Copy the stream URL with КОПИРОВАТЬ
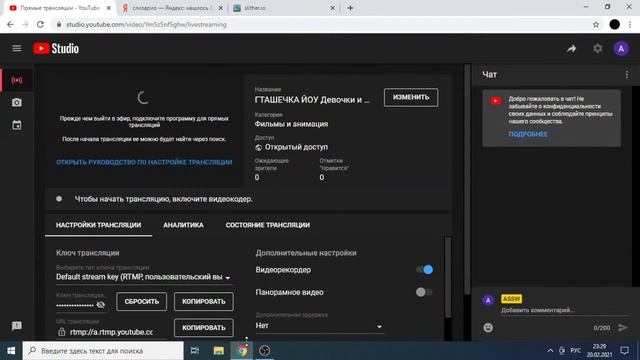 pos(204,328)
